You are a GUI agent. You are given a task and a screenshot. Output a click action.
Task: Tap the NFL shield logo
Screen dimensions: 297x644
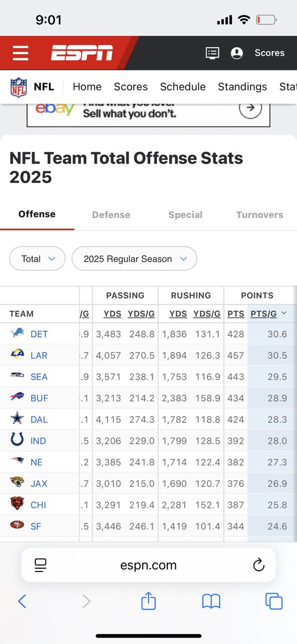click(x=18, y=87)
